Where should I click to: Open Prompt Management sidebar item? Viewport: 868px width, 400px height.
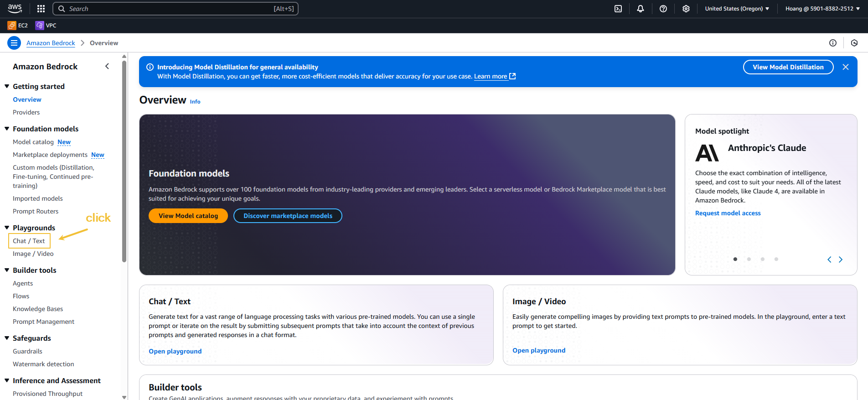43,322
